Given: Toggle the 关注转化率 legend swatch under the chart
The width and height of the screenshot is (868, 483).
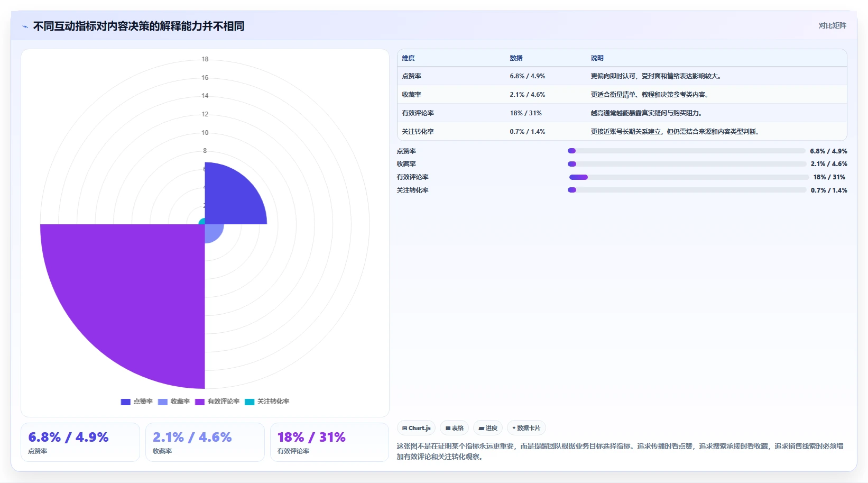Looking at the screenshot, I should (250, 402).
